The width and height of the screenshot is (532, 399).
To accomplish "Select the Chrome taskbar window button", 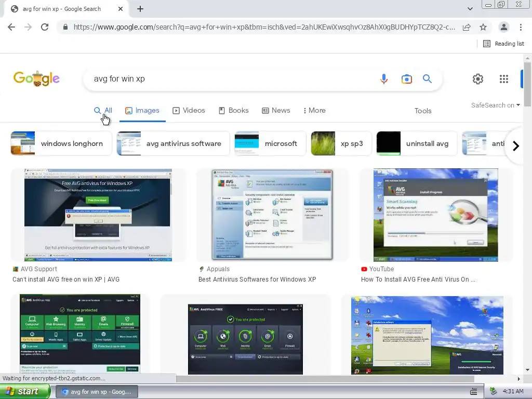I will click(x=97, y=392).
